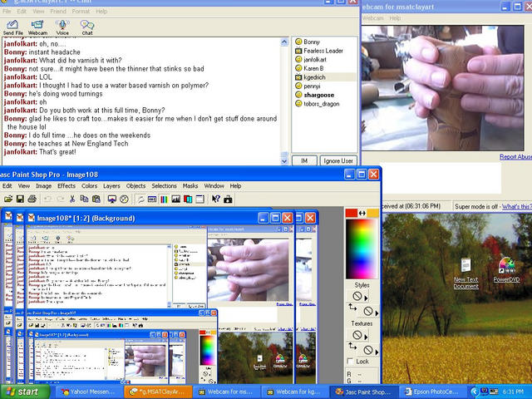Open the Selections menu
532x399 pixels.
pyautogui.click(x=164, y=186)
